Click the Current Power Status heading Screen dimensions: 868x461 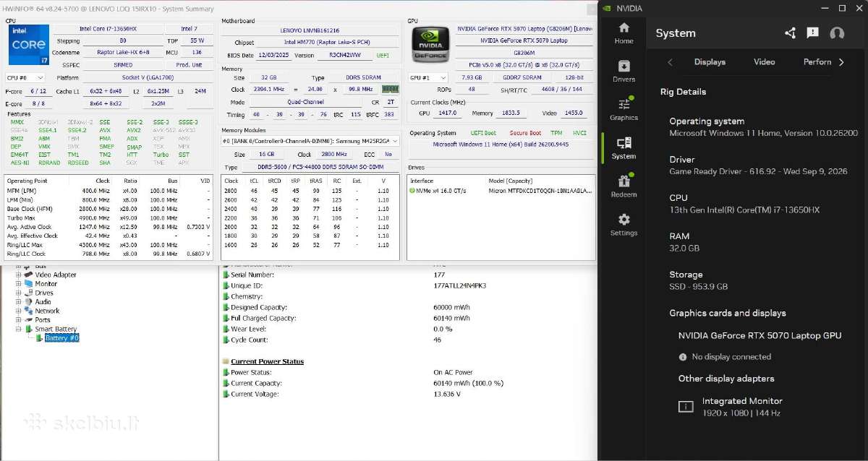267,361
